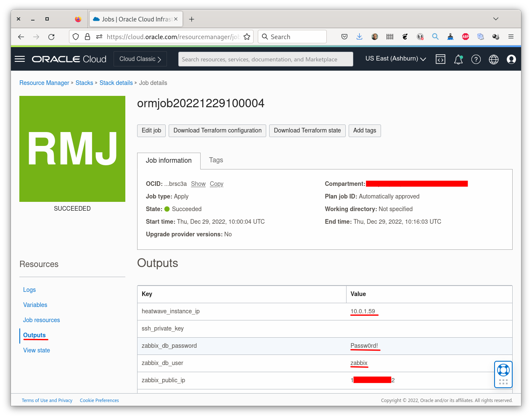
Task: Go to Stack details breadcrumb
Action: pyautogui.click(x=116, y=83)
